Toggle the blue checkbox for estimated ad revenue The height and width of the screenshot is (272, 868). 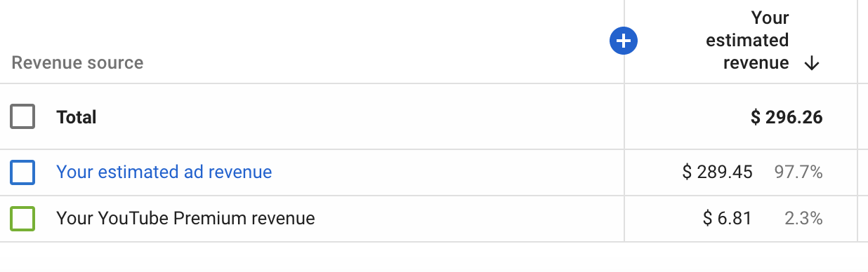pos(22,172)
